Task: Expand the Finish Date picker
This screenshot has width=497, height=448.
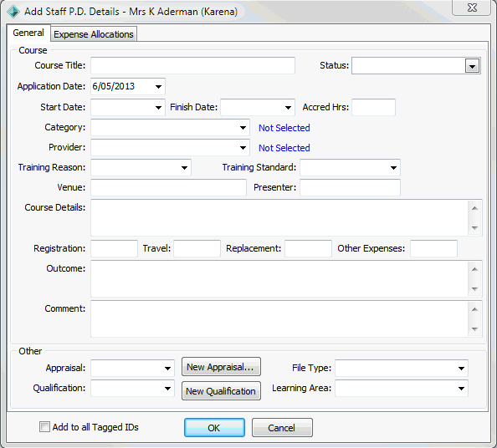Action: (x=288, y=107)
